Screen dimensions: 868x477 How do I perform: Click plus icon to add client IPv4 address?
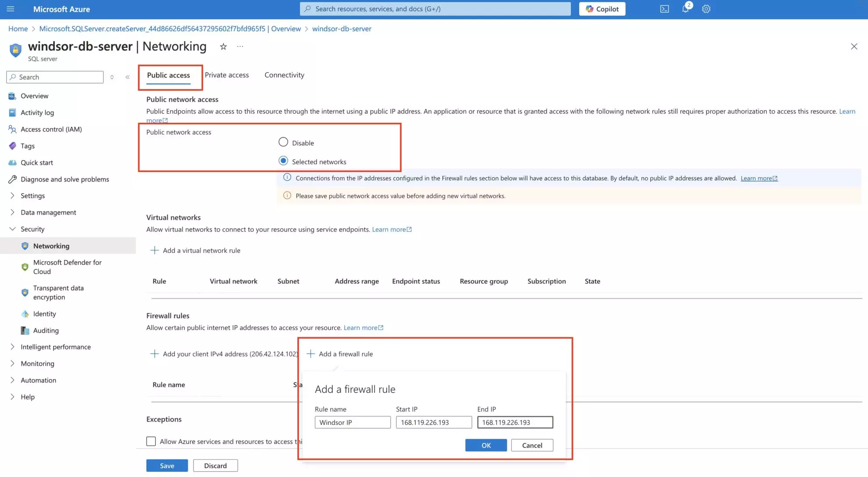point(154,354)
